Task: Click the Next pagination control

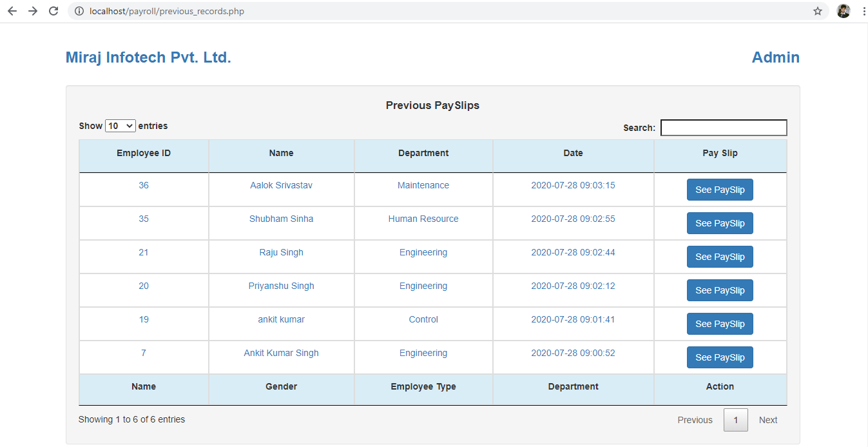Action: point(767,419)
